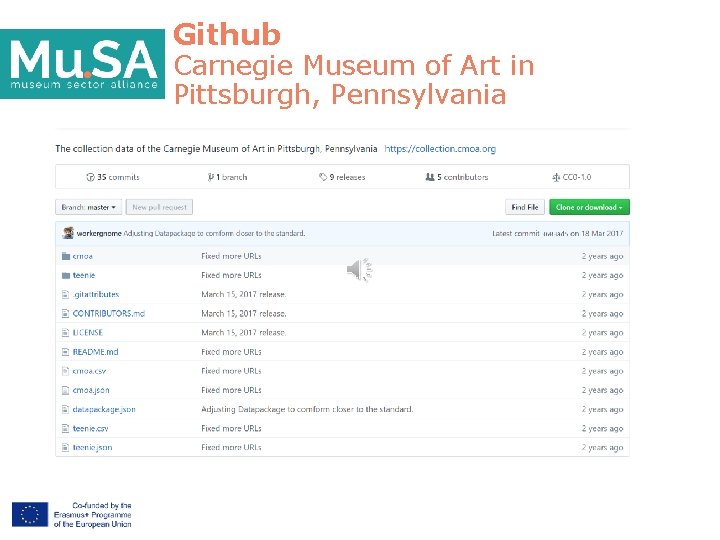
Task: Click the teenie folder icon
Action: coord(66,275)
